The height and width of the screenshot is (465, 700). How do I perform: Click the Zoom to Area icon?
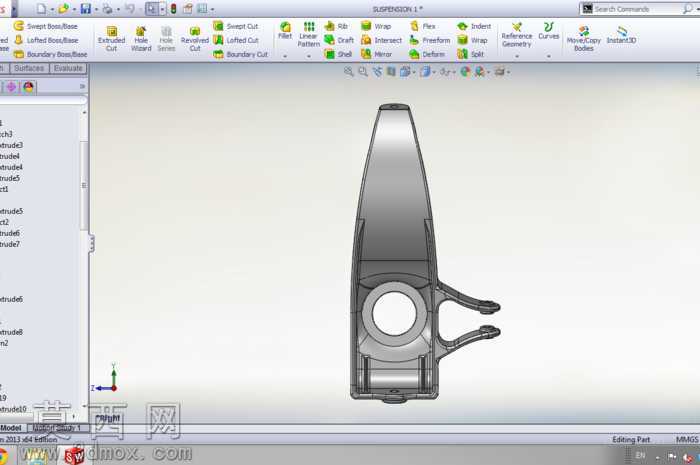pos(363,71)
